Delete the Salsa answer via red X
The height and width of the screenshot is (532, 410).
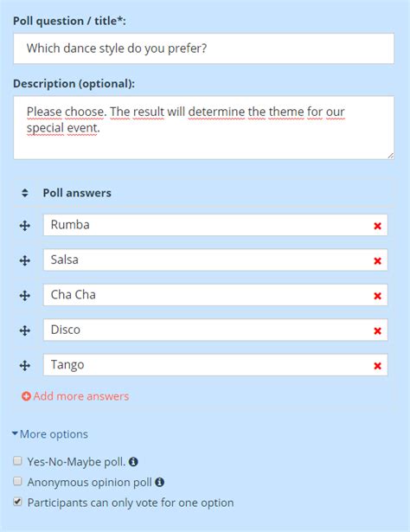(377, 261)
